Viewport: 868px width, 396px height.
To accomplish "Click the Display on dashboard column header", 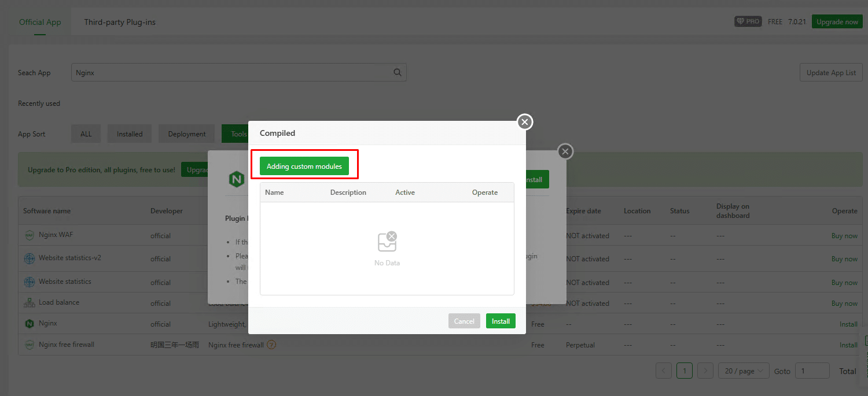I will (733, 211).
